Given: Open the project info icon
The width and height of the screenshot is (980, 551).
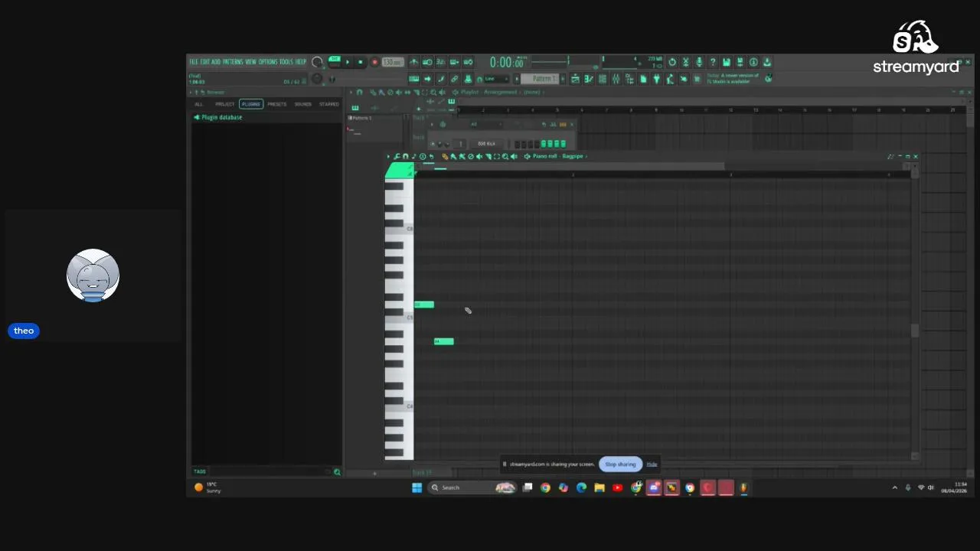Looking at the screenshot, I should (x=753, y=62).
